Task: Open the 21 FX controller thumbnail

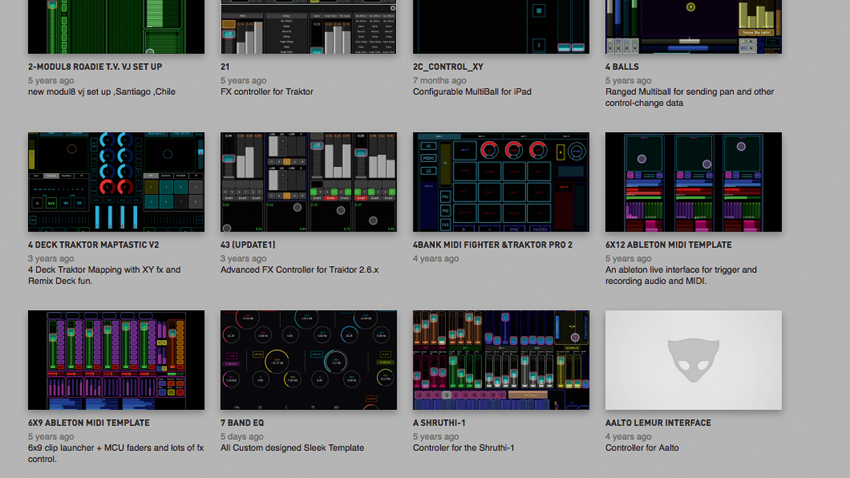Action: (x=308, y=27)
